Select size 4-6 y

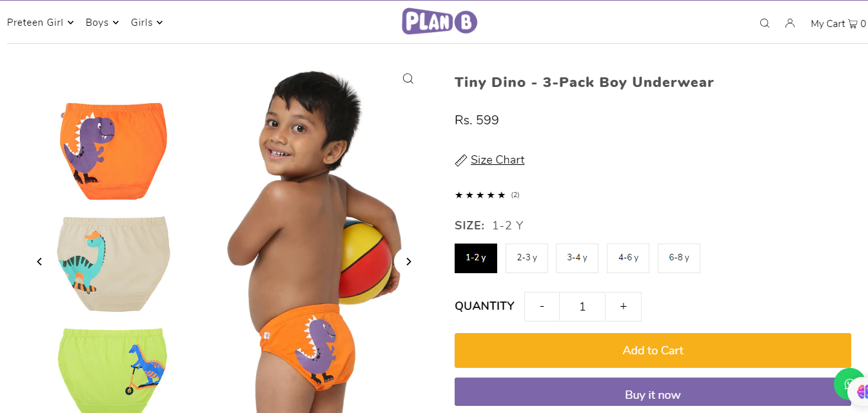[x=628, y=258]
